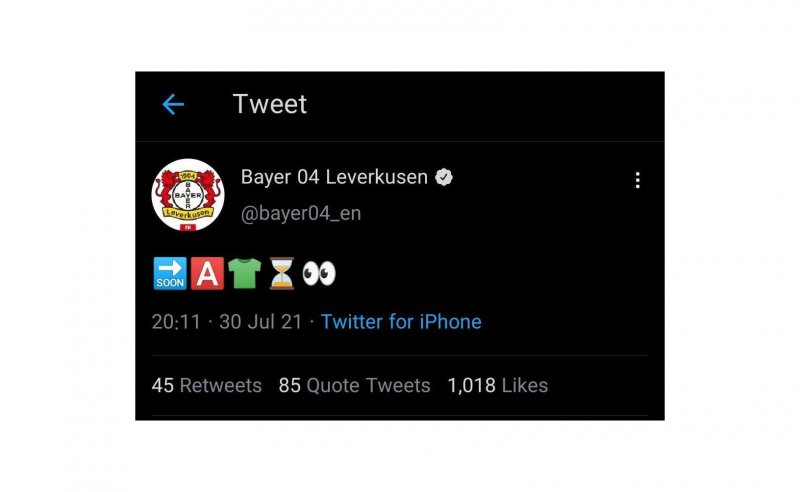Click the 20:11 timestamp
This screenshot has width=800, height=492.
(x=174, y=322)
